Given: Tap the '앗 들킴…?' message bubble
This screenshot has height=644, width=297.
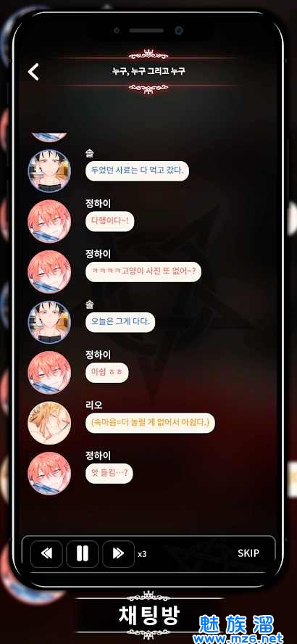Looking at the screenshot, I should tap(109, 474).
